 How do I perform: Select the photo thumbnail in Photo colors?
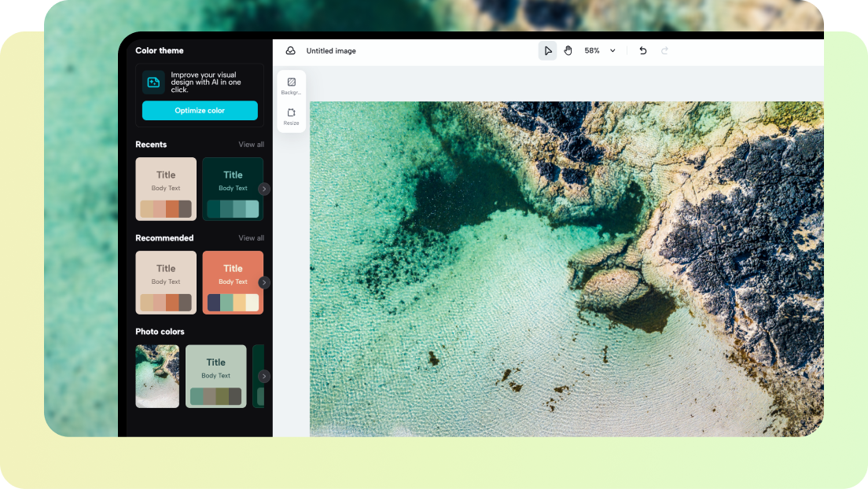click(157, 376)
